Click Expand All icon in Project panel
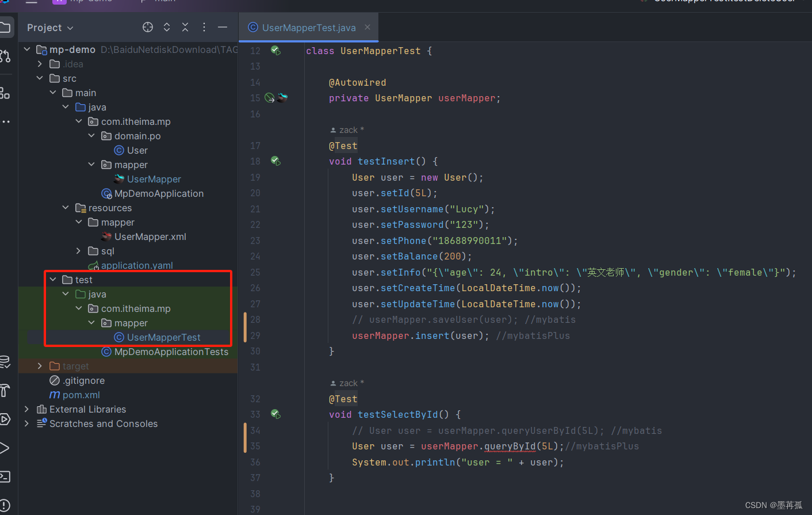The image size is (812, 515). click(x=167, y=27)
